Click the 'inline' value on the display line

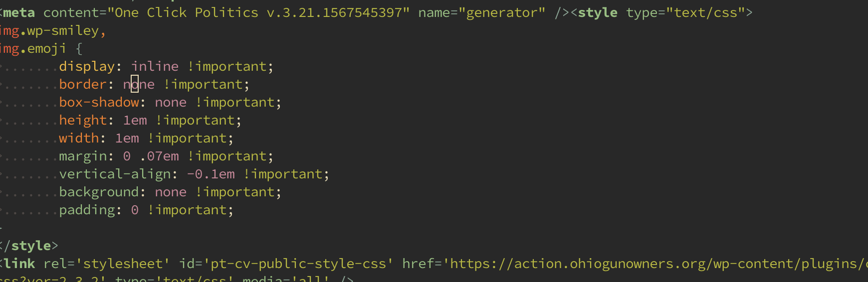155,67
